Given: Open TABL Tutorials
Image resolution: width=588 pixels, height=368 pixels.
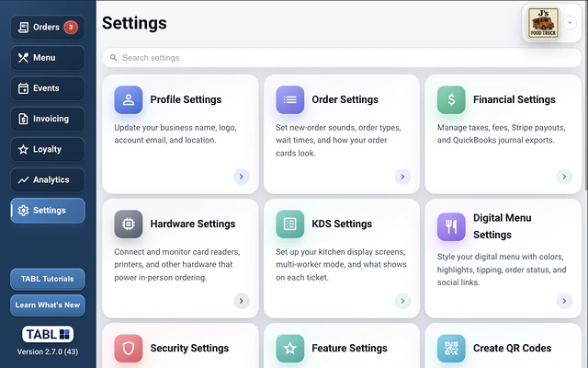Looking at the screenshot, I should click(x=47, y=279).
